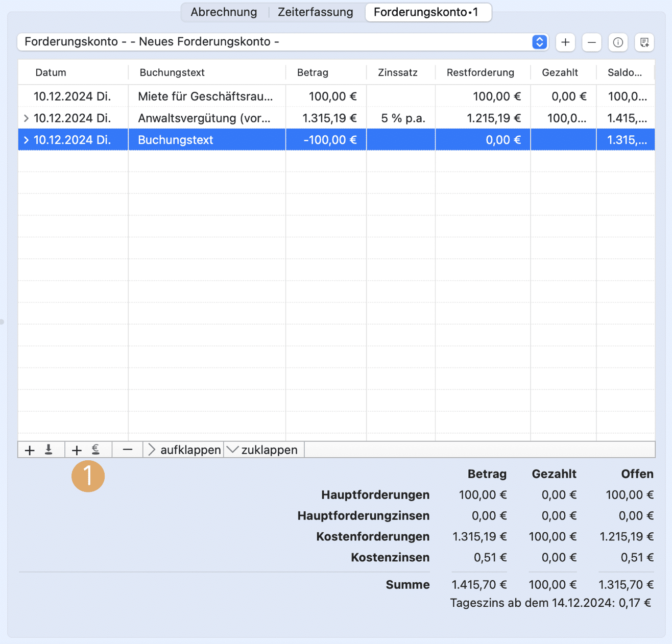Add a new Forderungskonto with the top plus button
Image resolution: width=672 pixels, height=644 pixels.
tap(565, 42)
